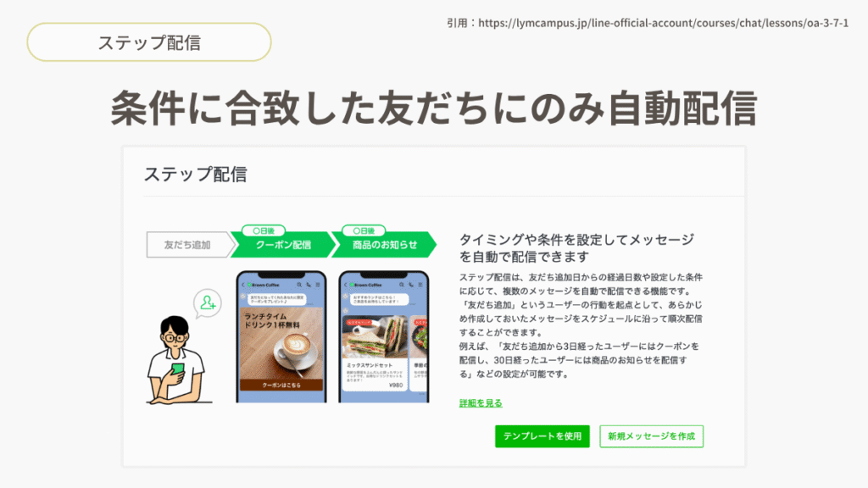
Task: Click the 新規メッセージを作成 button
Action: click(651, 436)
